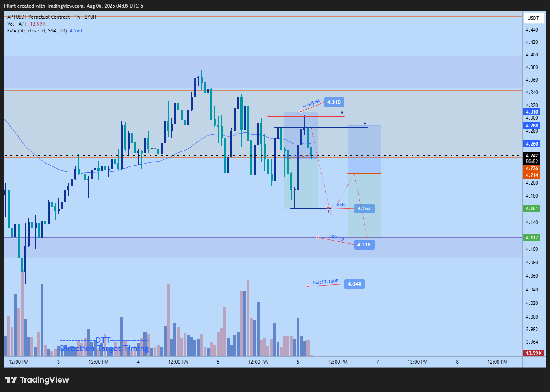Click date label 6 on time axis
This screenshot has height=392, width=550.
298,362
